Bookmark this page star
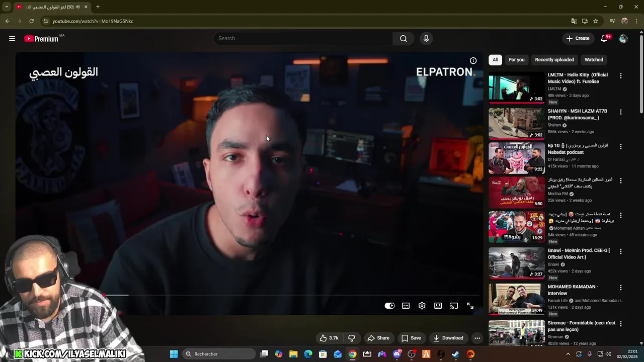Viewport: 644px width, 362px height. coord(596,21)
